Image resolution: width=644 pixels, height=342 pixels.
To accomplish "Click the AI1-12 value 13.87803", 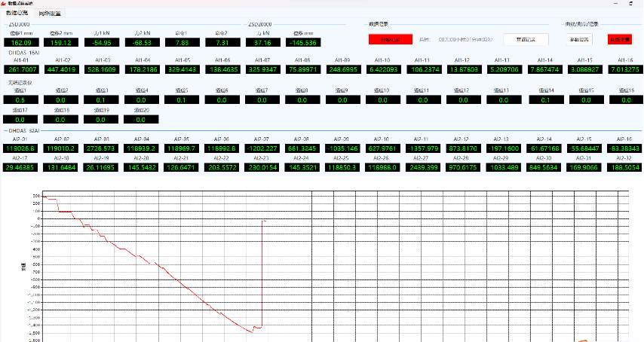I will (x=463, y=70).
